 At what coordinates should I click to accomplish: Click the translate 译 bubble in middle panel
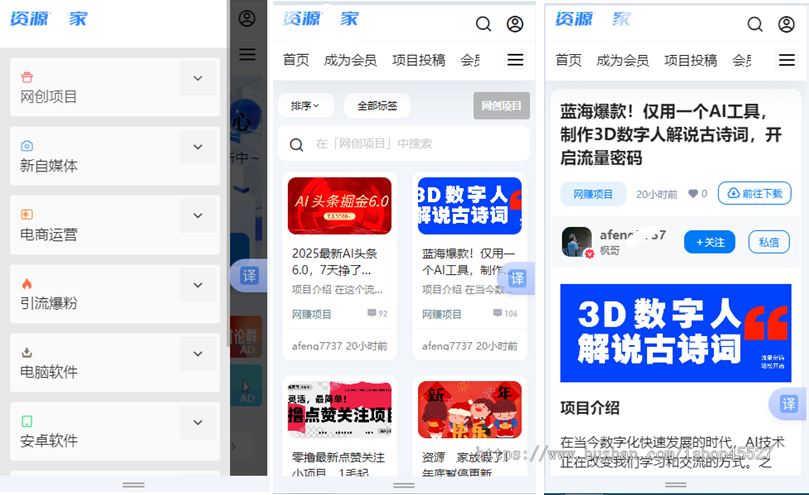[516, 279]
